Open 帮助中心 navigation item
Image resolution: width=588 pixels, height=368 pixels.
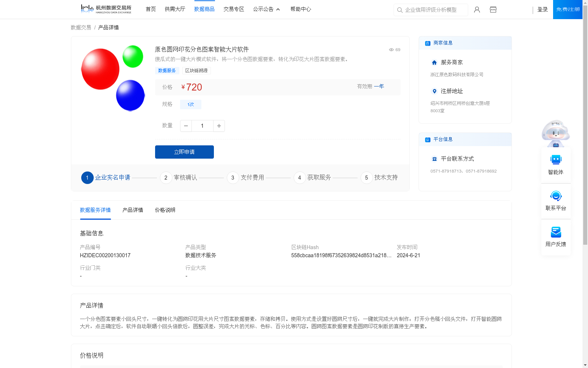[301, 9]
